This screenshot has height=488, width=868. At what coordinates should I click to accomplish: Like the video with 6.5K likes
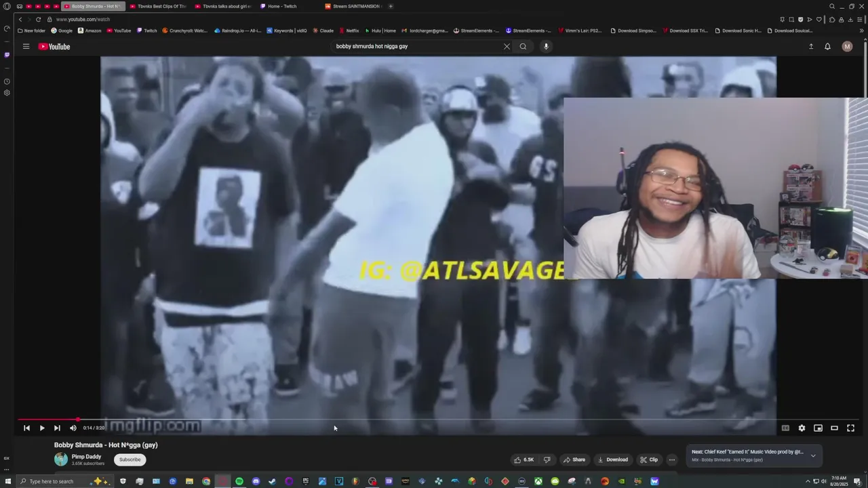[524, 460]
